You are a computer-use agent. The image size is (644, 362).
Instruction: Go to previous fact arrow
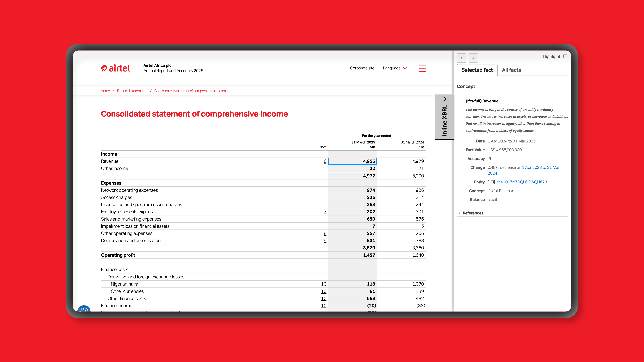click(462, 58)
